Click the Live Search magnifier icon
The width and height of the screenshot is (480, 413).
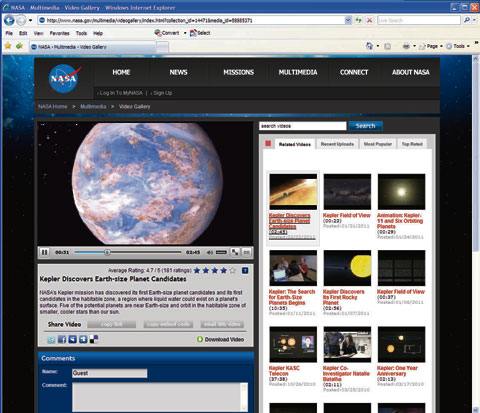pos(467,20)
